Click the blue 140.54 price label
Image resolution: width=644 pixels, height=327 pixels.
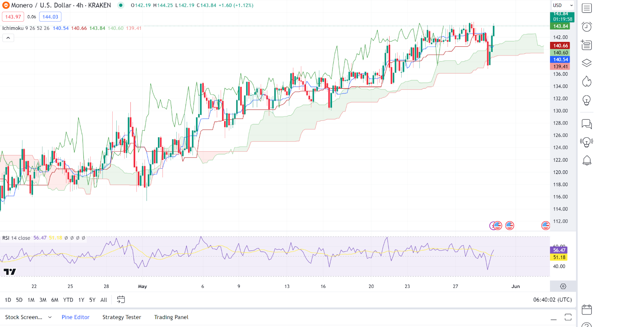pos(560,60)
